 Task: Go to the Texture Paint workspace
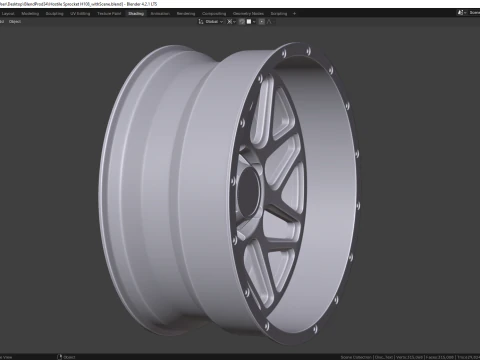(x=109, y=14)
